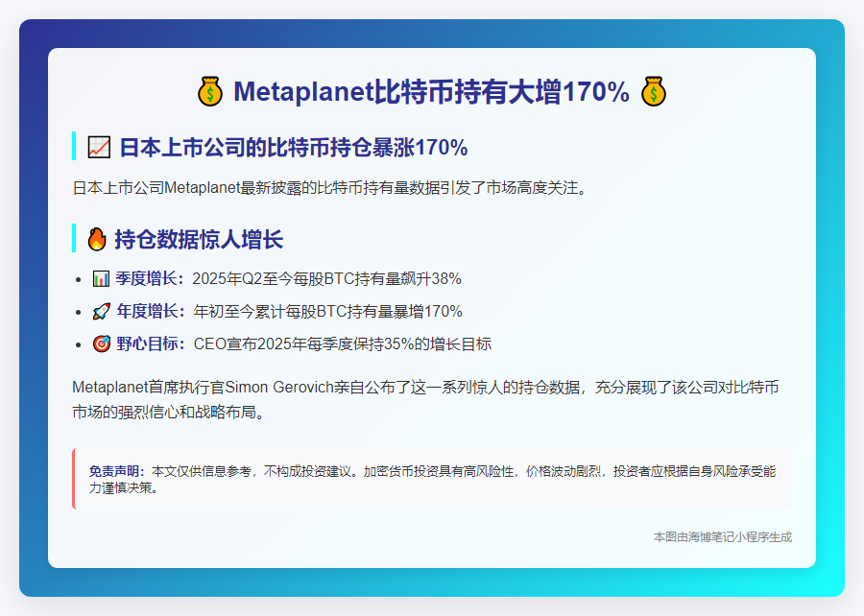Click the bold 免责声明 label

click(117, 472)
